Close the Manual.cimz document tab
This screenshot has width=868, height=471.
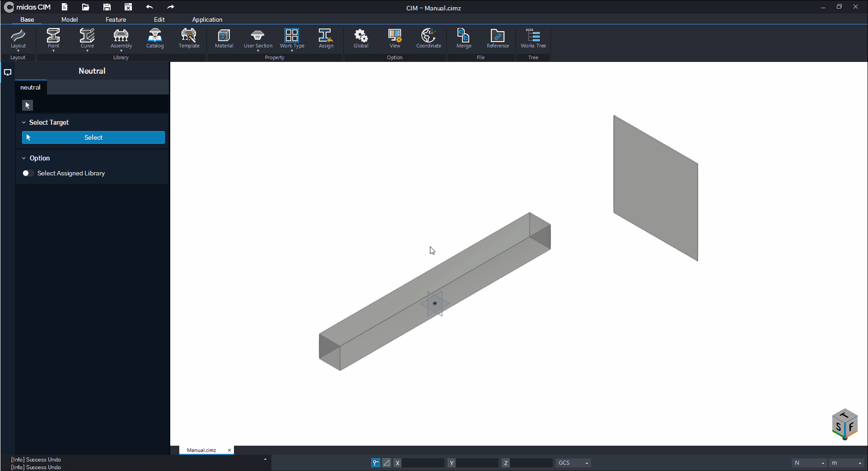[x=229, y=450]
